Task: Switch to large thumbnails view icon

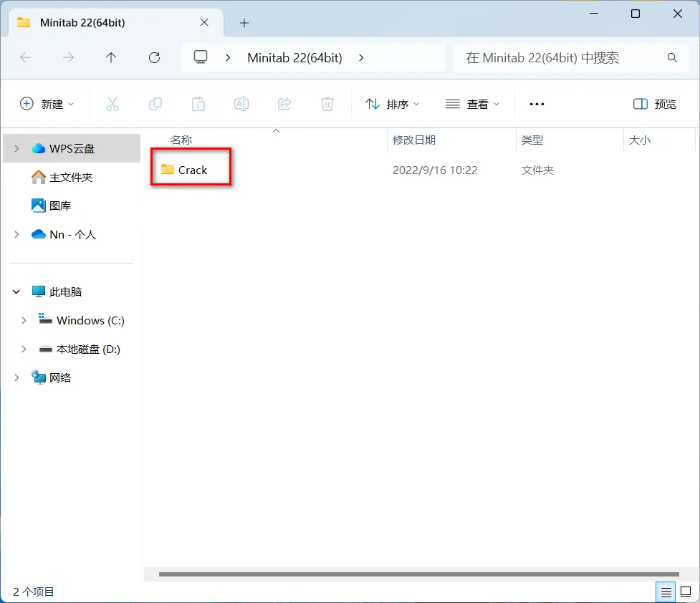Action: click(686, 592)
